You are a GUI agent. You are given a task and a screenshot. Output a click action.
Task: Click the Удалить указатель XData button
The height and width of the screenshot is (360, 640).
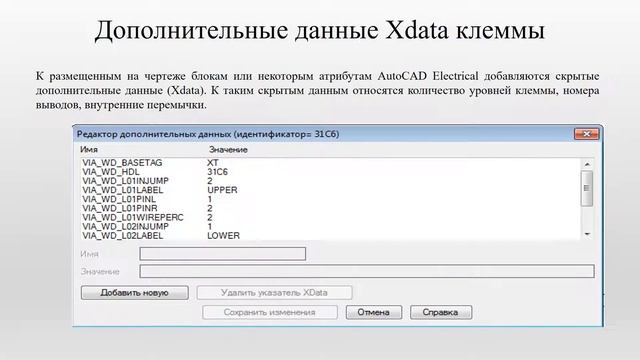[x=274, y=293]
